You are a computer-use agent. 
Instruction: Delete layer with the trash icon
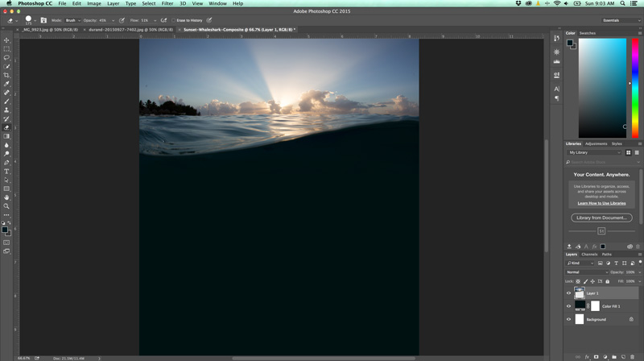(x=633, y=357)
